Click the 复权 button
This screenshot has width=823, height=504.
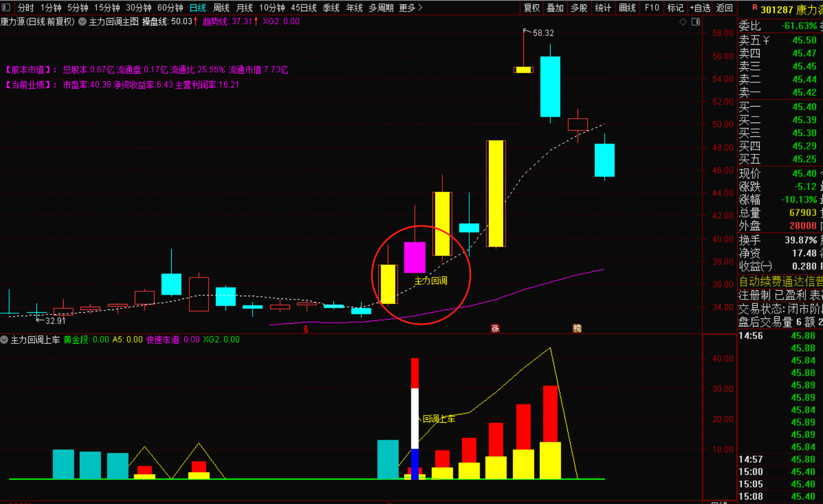tap(531, 8)
